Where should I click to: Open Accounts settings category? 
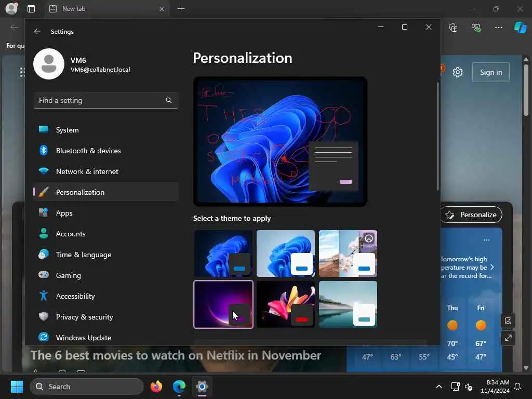[106, 234]
